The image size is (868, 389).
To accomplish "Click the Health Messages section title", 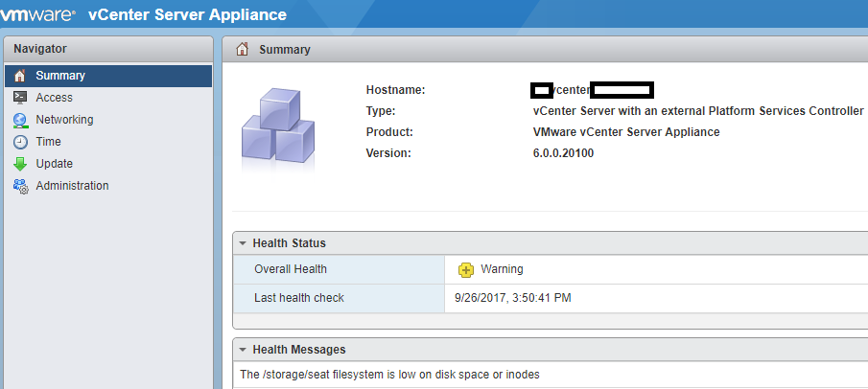I will pyautogui.click(x=299, y=350).
